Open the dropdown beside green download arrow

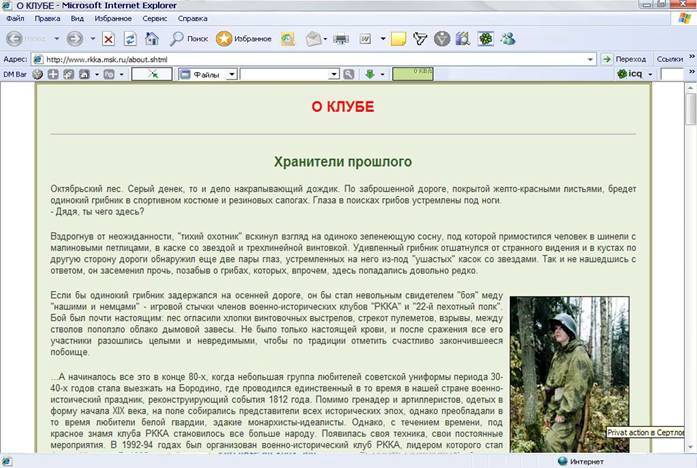(382, 74)
